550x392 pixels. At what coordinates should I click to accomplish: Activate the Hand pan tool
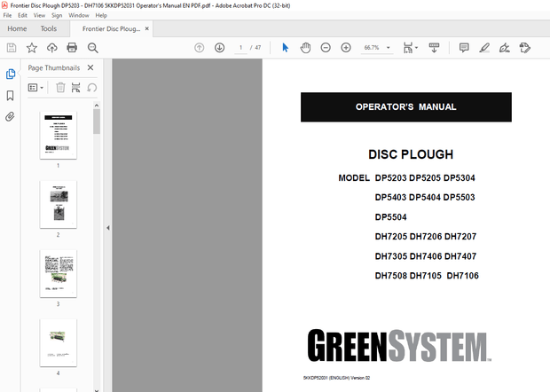(305, 48)
